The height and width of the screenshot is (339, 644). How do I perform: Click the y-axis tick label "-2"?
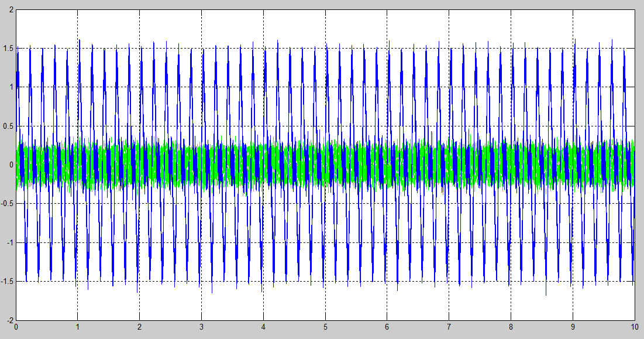click(11, 320)
